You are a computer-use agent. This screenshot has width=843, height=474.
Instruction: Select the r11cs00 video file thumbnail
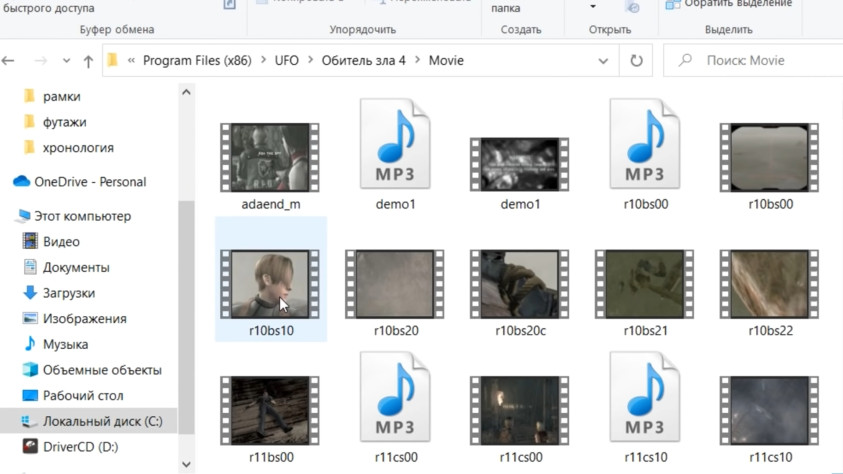click(520, 419)
